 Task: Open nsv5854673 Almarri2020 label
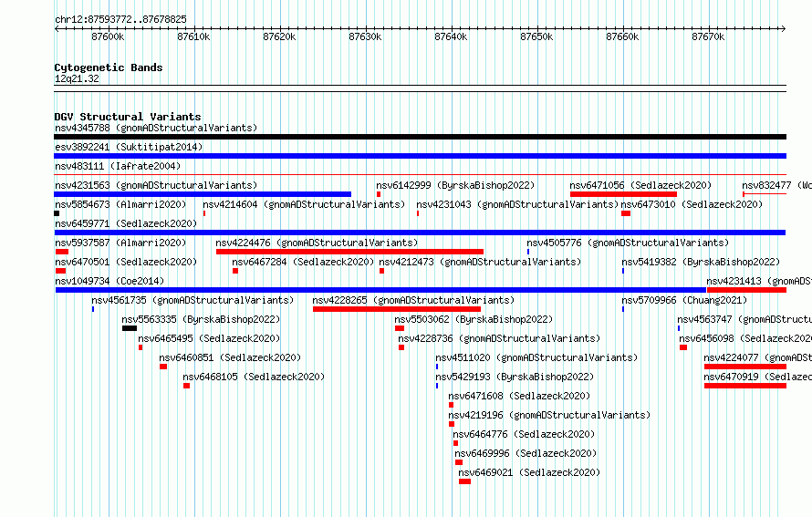(120, 204)
